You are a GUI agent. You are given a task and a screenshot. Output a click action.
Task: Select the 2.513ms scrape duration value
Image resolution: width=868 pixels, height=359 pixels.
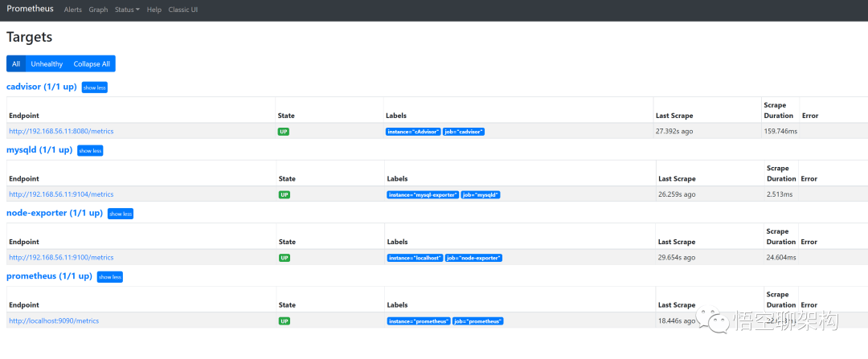click(780, 194)
